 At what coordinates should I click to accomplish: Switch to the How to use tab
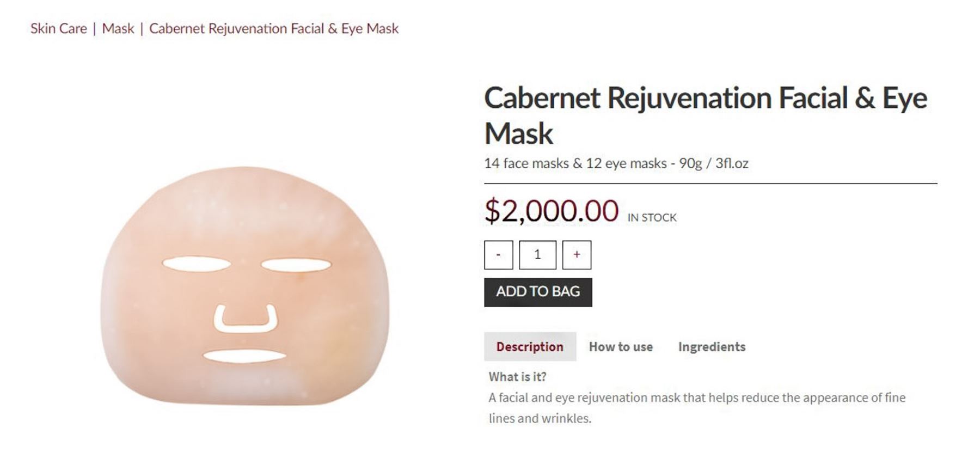click(x=621, y=347)
